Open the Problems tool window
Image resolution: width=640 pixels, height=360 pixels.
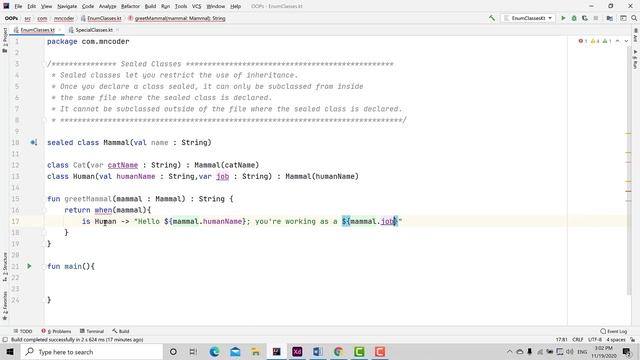pyautogui.click(x=56, y=331)
